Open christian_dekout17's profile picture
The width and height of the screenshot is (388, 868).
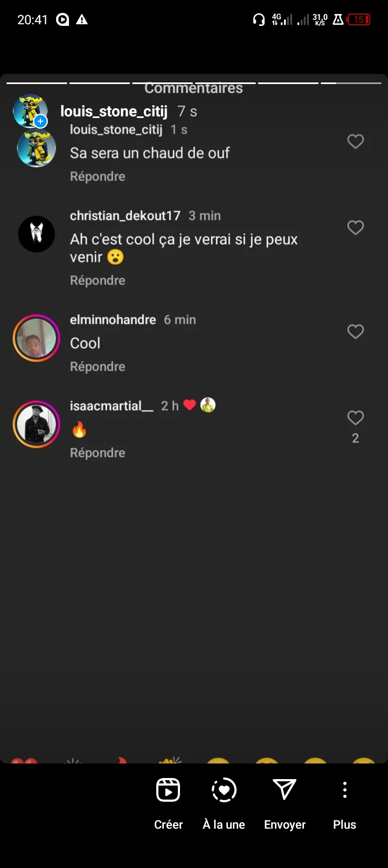coord(37,234)
